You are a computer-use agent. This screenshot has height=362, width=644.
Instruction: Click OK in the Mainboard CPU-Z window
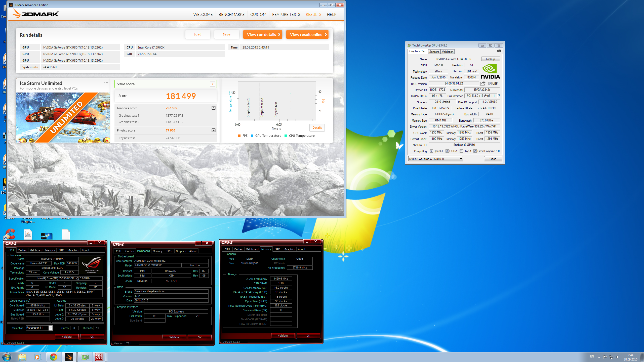[199, 337]
